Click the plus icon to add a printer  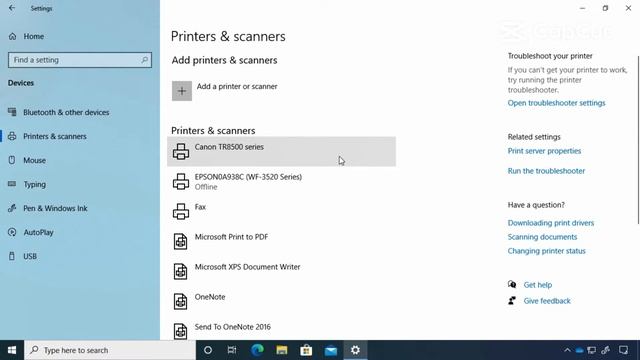pos(182,91)
